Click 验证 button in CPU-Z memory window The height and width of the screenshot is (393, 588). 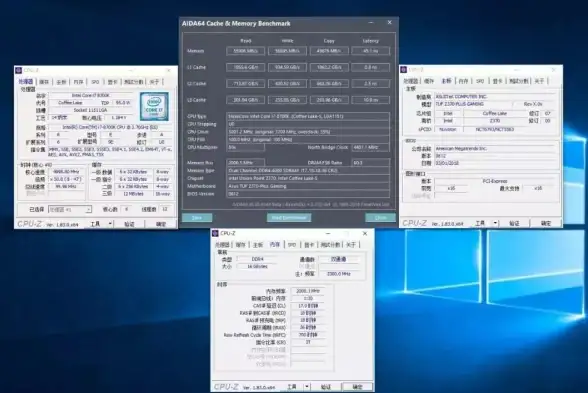pos(326,386)
